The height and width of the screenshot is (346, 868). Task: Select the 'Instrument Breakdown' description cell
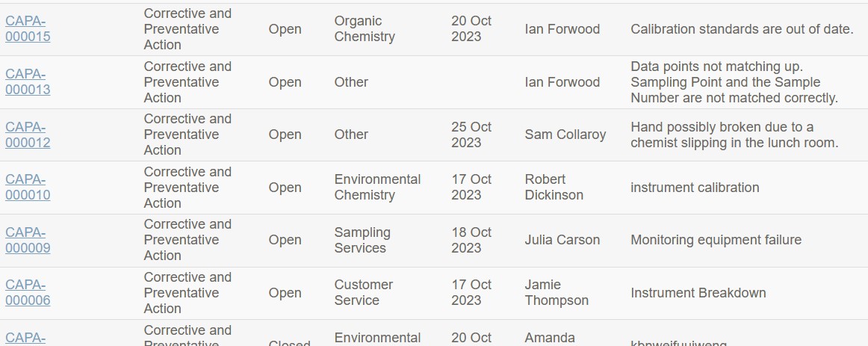point(698,293)
